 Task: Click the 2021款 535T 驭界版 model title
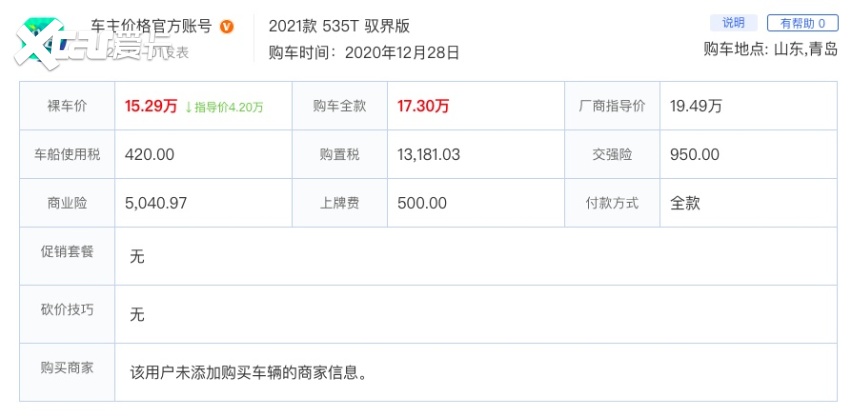pos(339,26)
